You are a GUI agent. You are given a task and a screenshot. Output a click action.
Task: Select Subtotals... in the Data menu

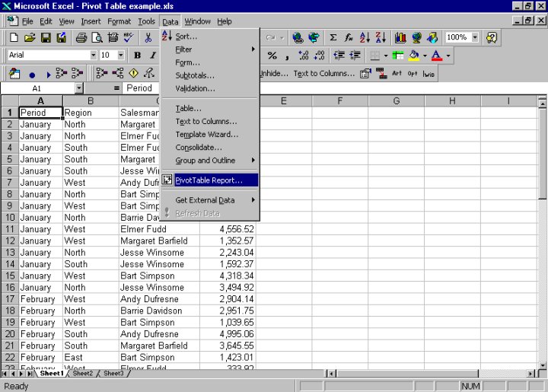point(210,75)
